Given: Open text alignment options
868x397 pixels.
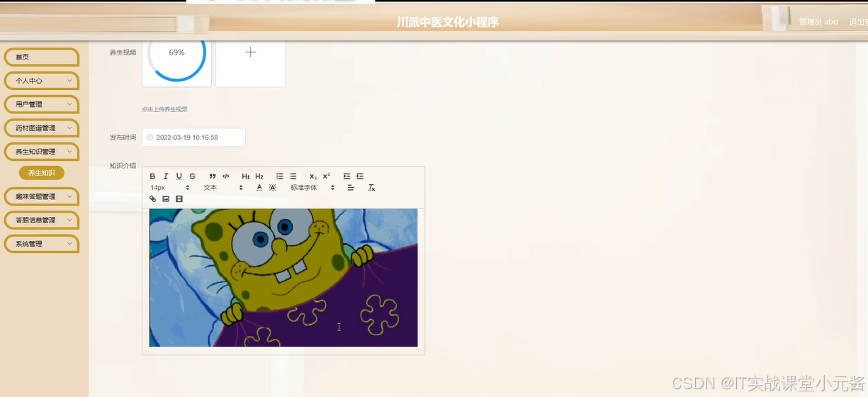Looking at the screenshot, I should coord(351,188).
